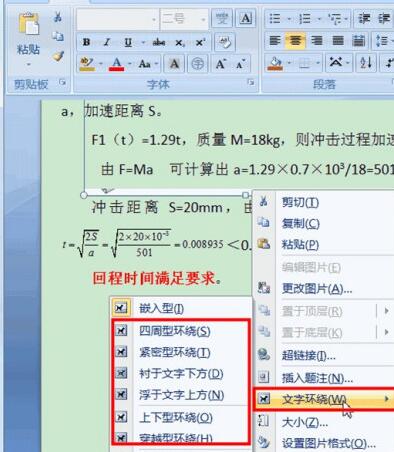The image size is (394, 452).
Task: Click the Justify alignment icon
Action: (338, 41)
